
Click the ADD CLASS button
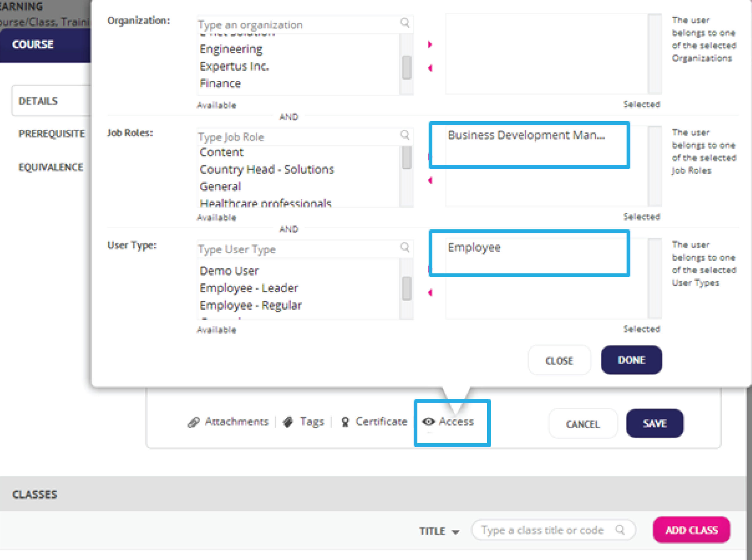tap(691, 530)
